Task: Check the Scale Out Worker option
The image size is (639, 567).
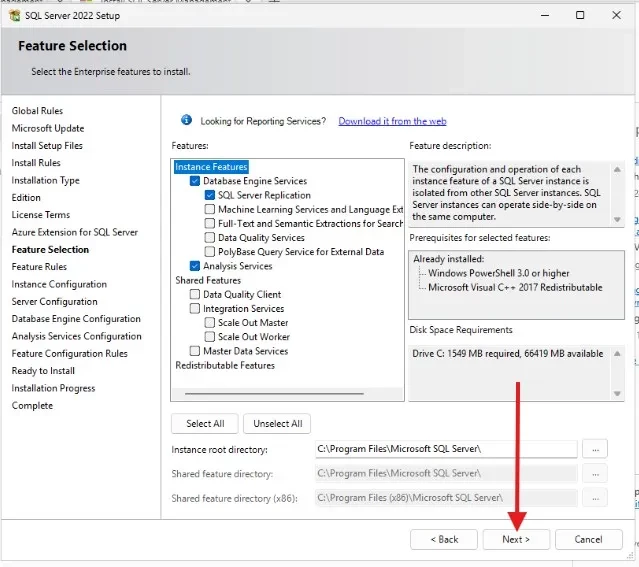Action: point(209,337)
